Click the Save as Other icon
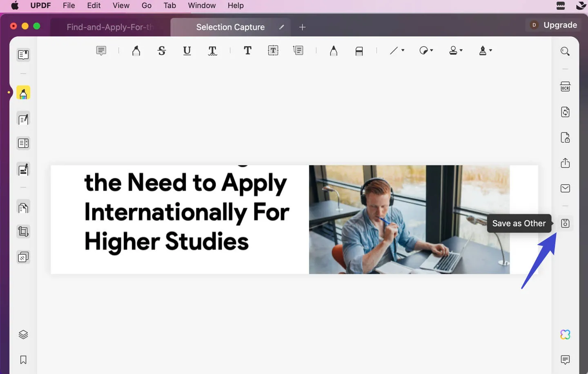Screen dimensions: 588x374 tap(565, 223)
